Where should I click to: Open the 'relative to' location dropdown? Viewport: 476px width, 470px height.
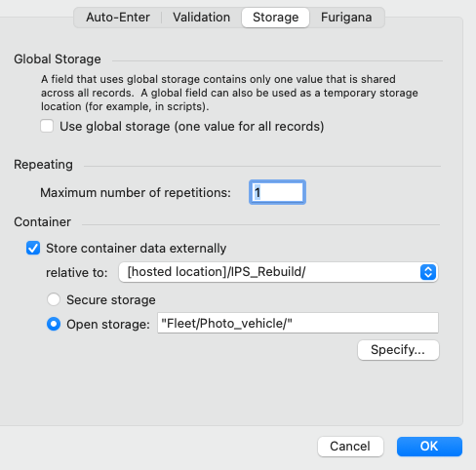(278, 272)
